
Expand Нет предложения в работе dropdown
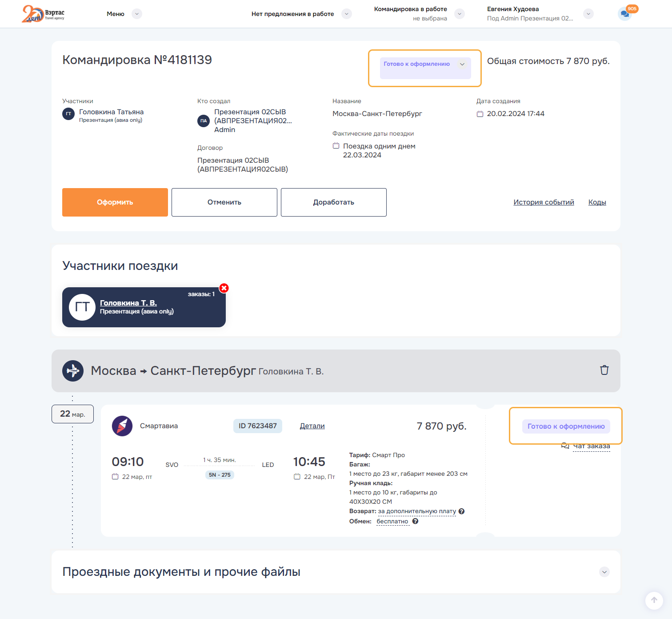click(347, 14)
